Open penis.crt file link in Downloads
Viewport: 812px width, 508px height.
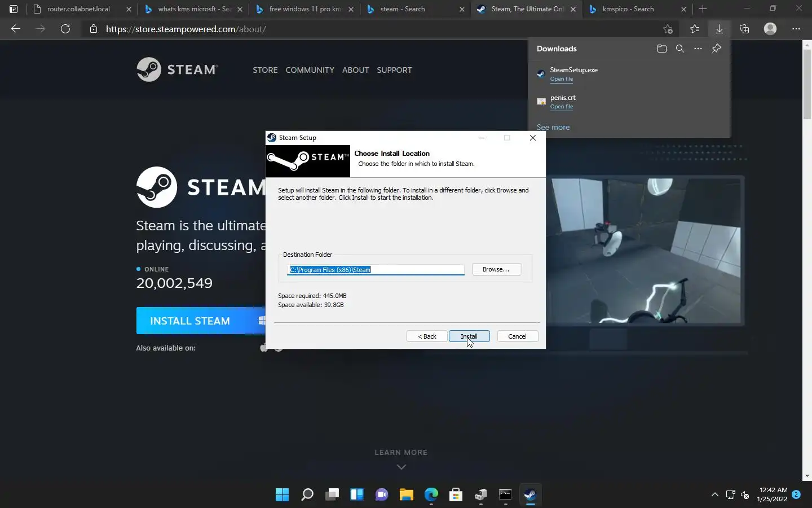point(561,107)
